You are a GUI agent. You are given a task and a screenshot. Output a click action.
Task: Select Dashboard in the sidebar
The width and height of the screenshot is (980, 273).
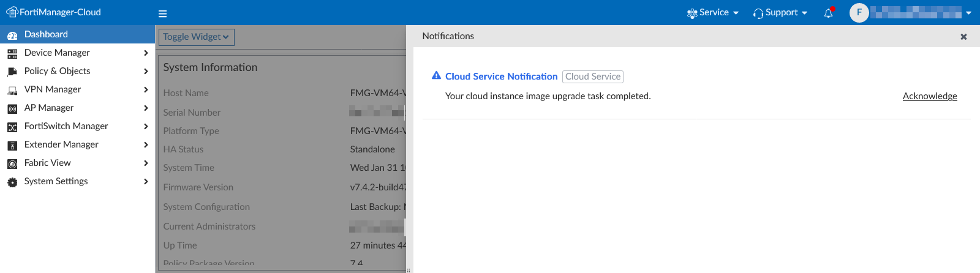[x=46, y=34]
